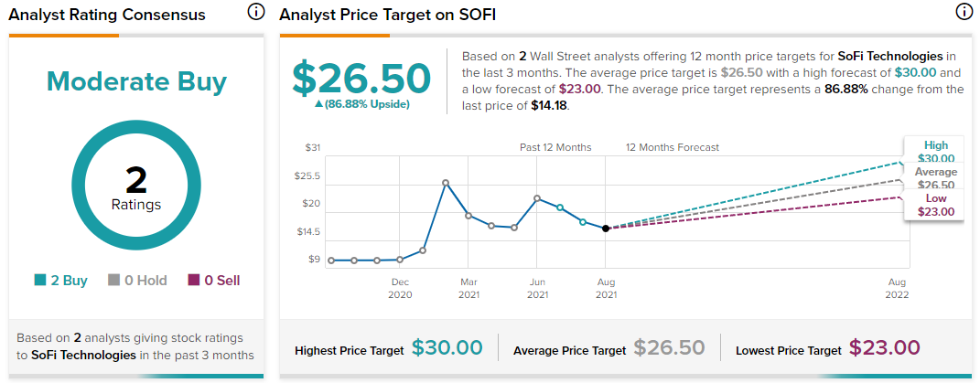The image size is (980, 383).
Task: Click info icon beside Analyst Price Target heading
Action: pos(964,12)
